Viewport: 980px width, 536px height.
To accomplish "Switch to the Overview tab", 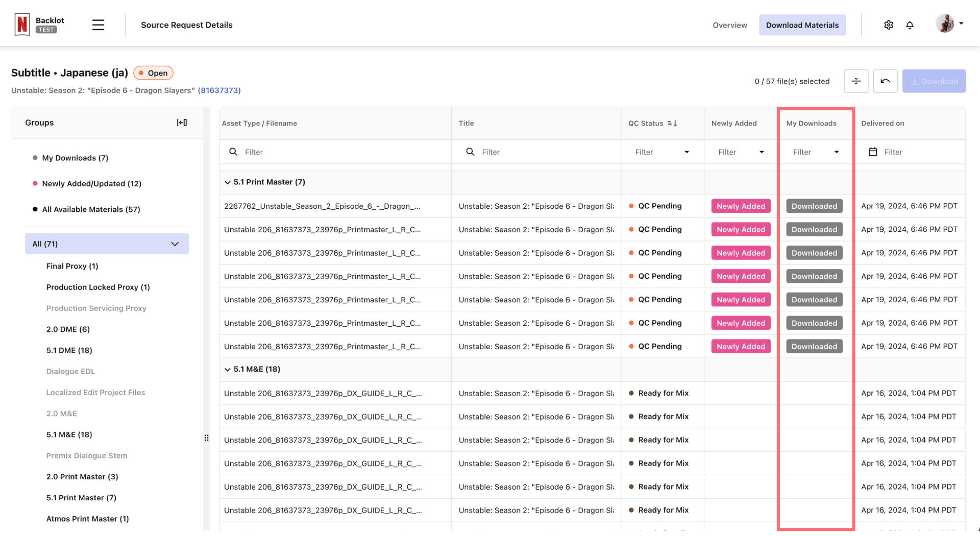I will [729, 25].
